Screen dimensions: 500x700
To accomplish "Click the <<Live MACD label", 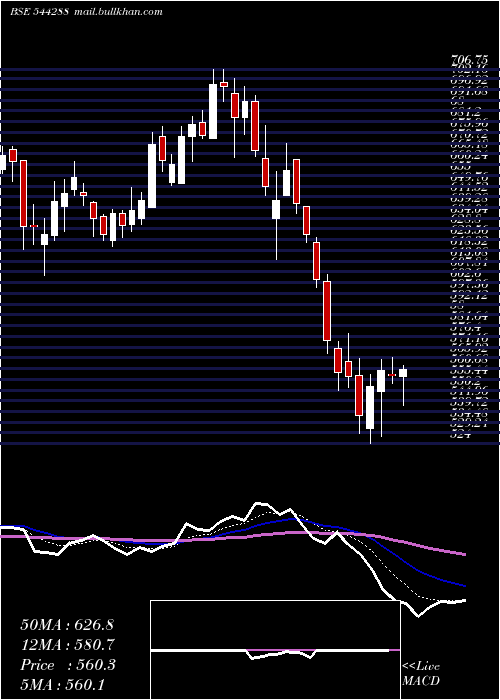I will [421, 674].
